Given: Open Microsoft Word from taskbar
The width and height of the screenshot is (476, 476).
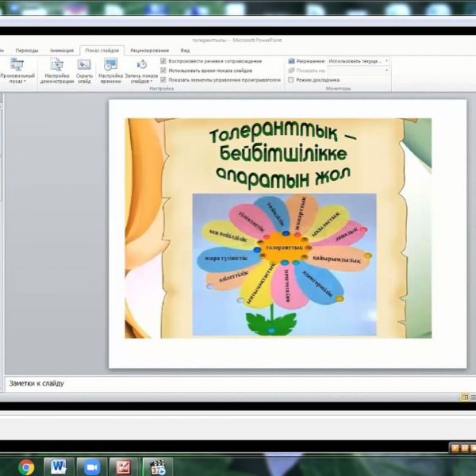Looking at the screenshot, I should coord(59,467).
